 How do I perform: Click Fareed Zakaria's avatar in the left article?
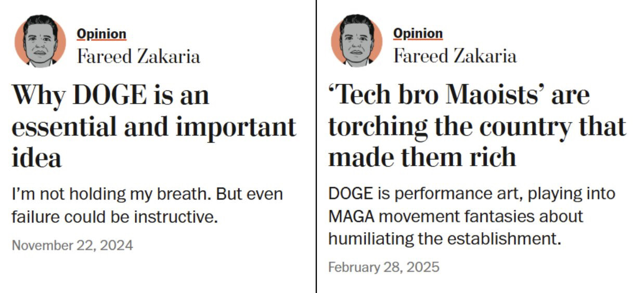coord(40,42)
